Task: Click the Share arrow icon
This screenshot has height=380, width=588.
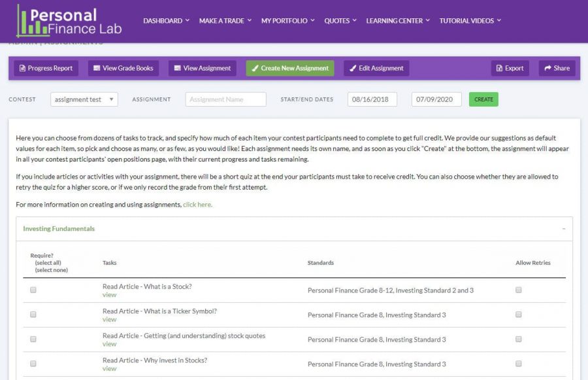Action: coord(547,68)
